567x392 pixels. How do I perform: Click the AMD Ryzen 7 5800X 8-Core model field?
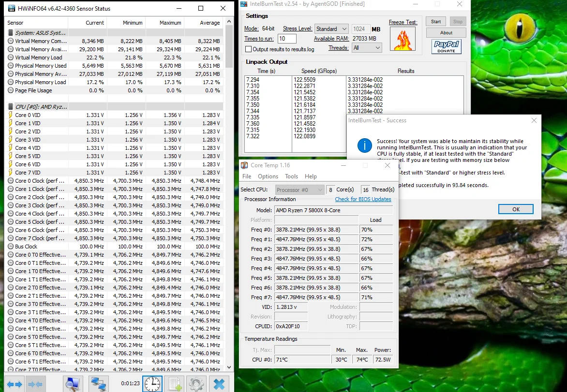point(334,210)
